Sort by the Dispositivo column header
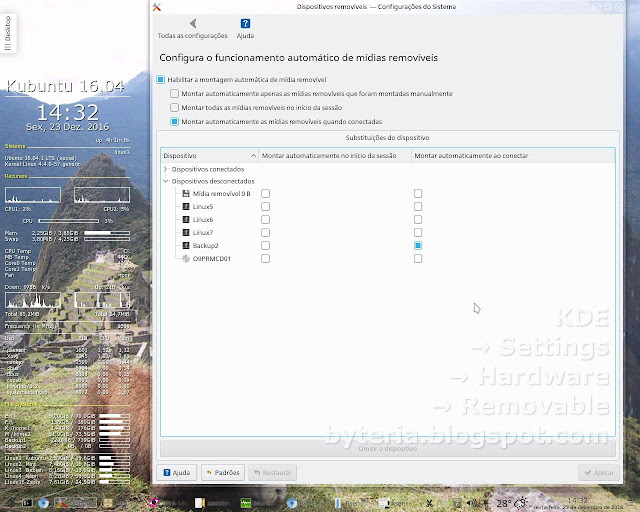This screenshot has width=640, height=512. (209, 156)
